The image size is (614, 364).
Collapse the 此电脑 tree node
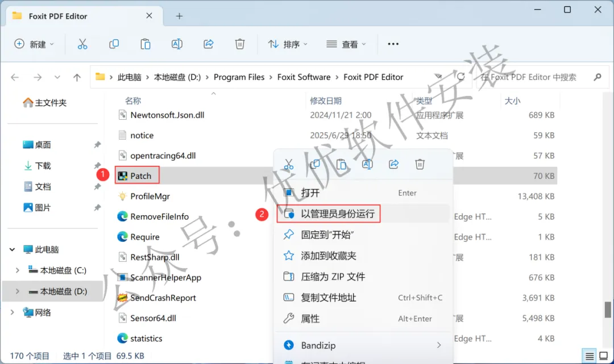pyautogui.click(x=12, y=249)
